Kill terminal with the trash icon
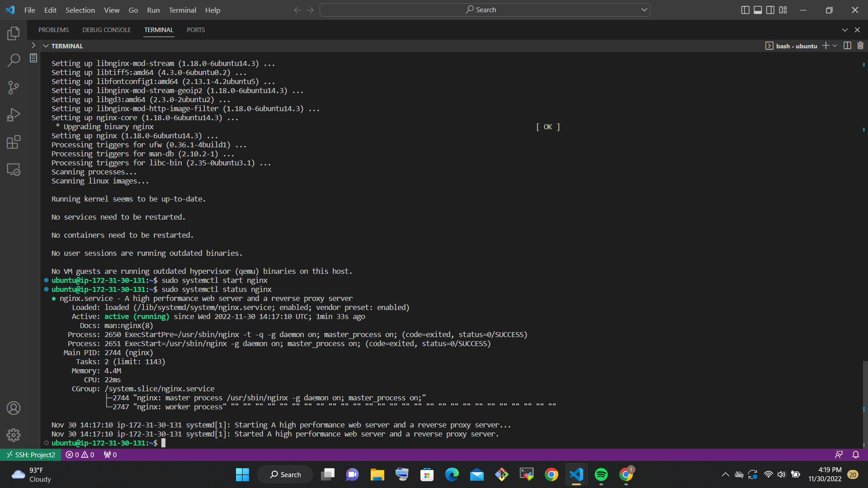Viewport: 868px width, 488px height. 860,46
